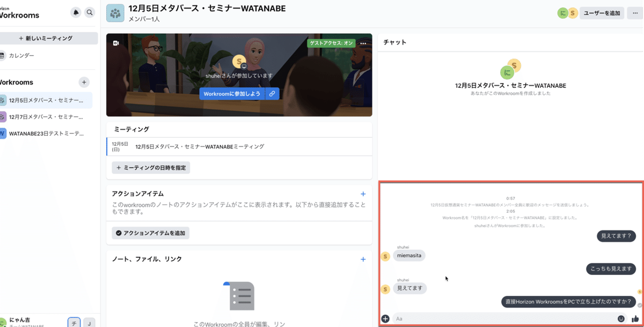Image resolution: width=644 pixels, height=327 pixels.
Task: Copy the workroom link icon button
Action: point(273,94)
